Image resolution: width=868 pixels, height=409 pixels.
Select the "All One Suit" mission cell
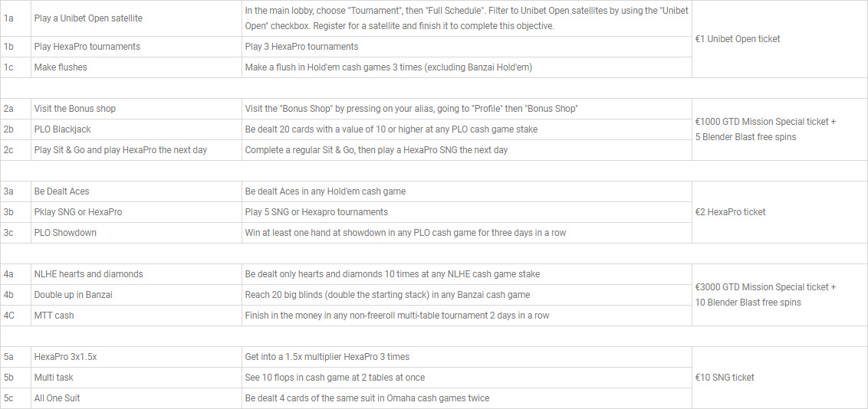point(136,398)
